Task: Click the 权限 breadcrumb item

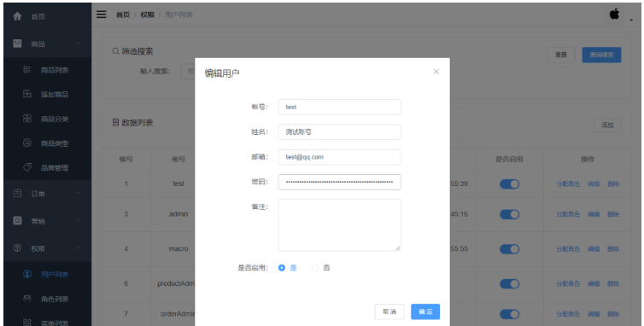Action: pyautogui.click(x=148, y=15)
